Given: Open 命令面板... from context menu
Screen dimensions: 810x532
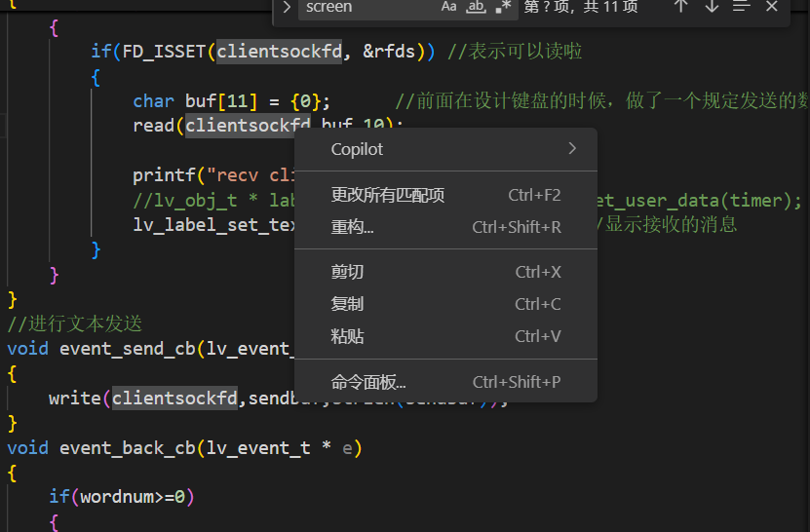Looking at the screenshot, I should pos(445,382).
